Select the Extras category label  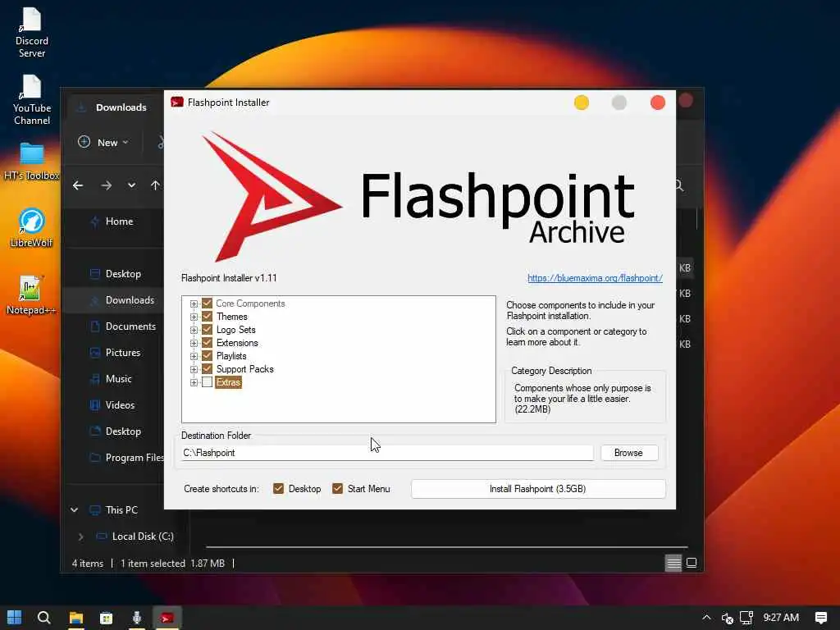coord(229,382)
